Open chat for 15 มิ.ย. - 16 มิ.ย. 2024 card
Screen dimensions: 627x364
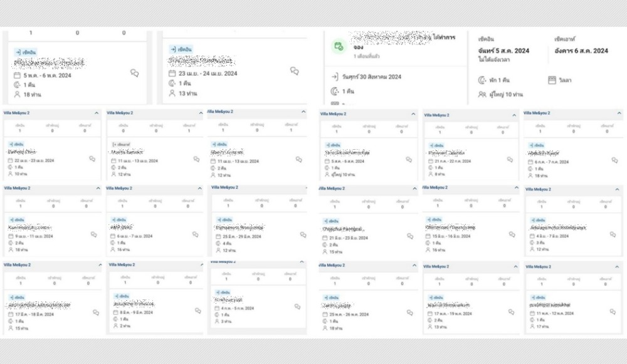coord(512,234)
